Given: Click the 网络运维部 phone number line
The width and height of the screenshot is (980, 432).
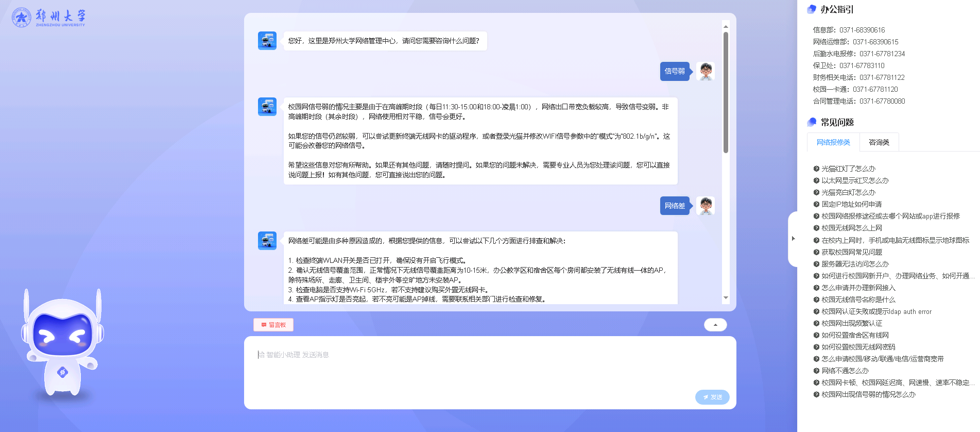Looking at the screenshot, I should (855, 42).
